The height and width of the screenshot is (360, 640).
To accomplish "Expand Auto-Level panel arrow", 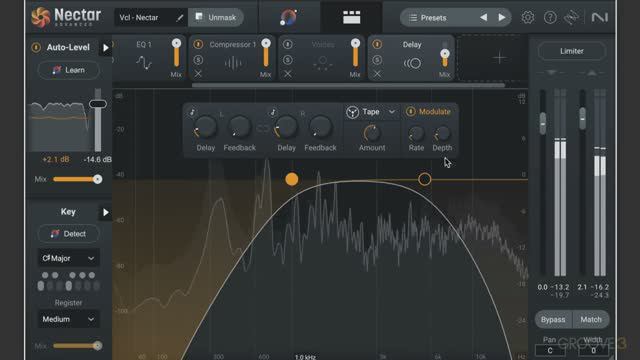I will 106,48.
